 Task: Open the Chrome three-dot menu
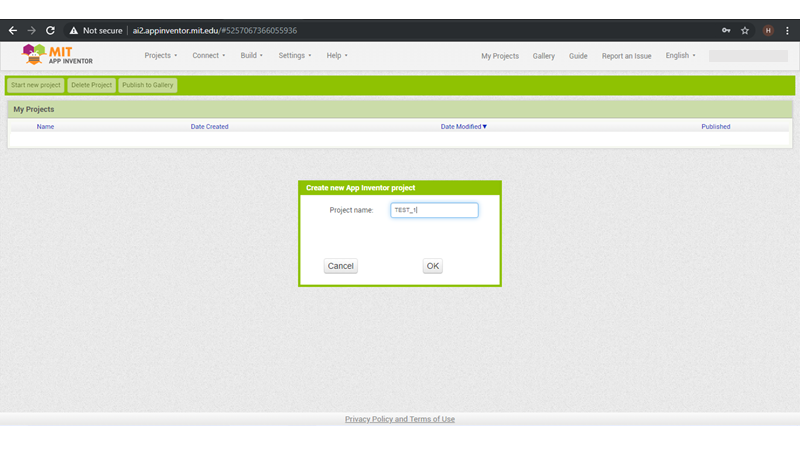[x=788, y=31]
